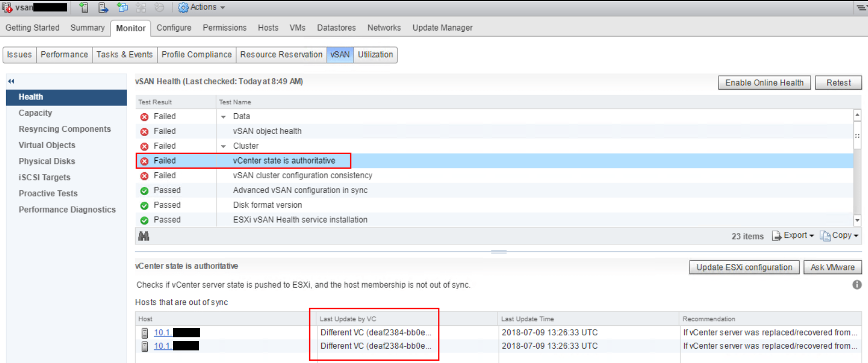Select the Monitor tab

pyautogui.click(x=131, y=28)
